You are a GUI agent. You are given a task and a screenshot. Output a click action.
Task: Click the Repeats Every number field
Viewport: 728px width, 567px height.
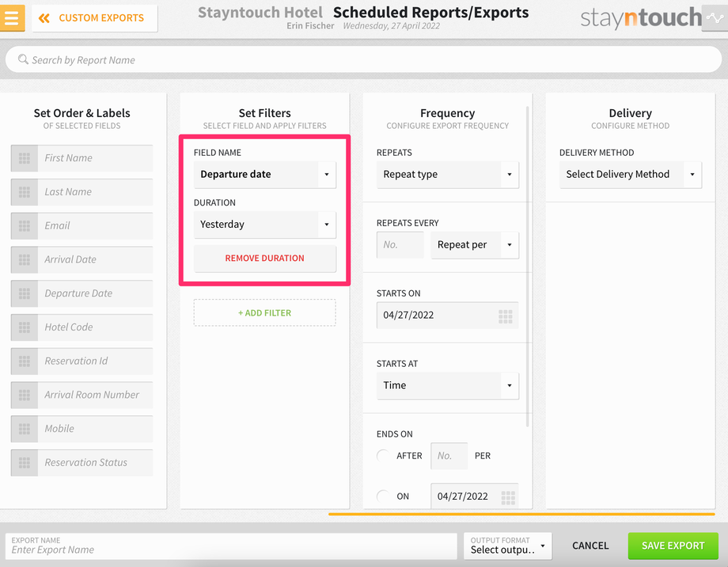pos(400,245)
